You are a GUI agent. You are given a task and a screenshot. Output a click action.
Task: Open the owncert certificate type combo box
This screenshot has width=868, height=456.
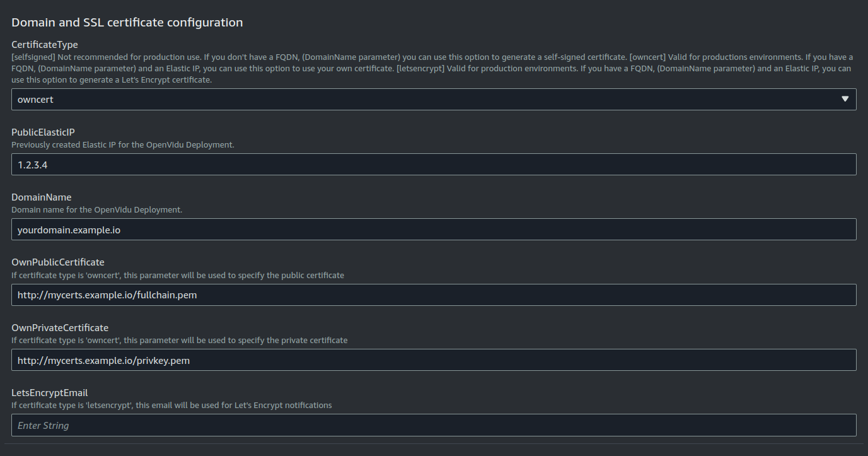[434, 99]
